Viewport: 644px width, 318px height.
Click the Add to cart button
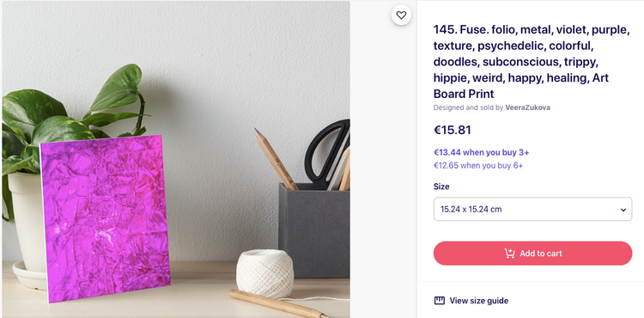coord(532,253)
